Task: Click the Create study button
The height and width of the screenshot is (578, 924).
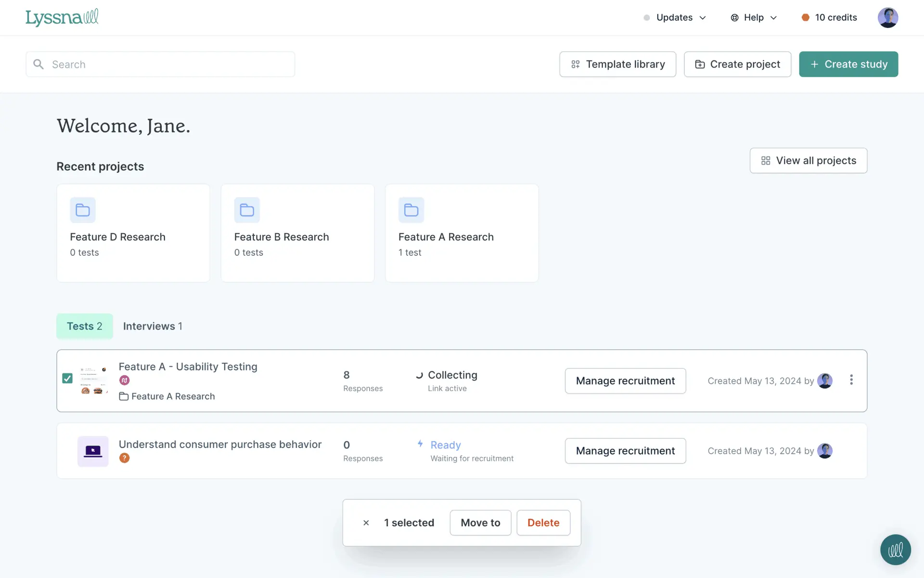Action: (x=848, y=64)
